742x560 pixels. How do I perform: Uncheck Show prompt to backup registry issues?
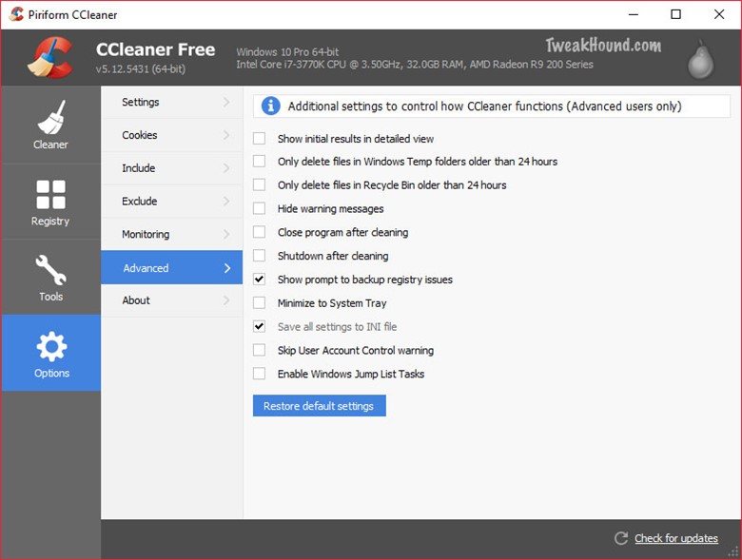tap(260, 280)
